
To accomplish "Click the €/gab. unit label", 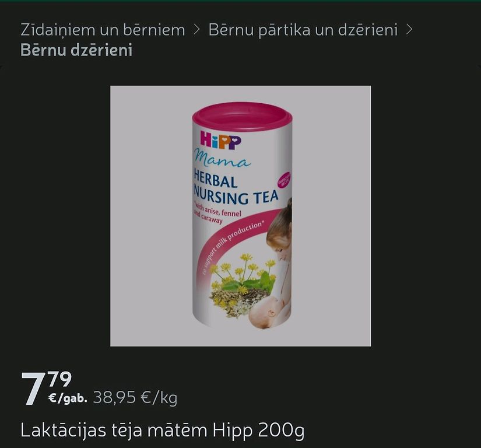I will click(68, 398).
